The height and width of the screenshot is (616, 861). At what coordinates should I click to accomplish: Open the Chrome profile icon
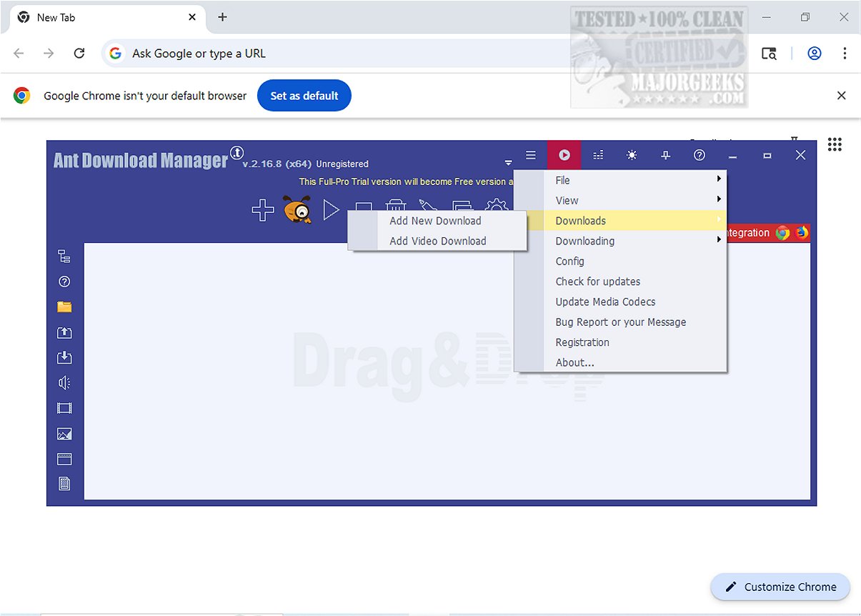(815, 54)
